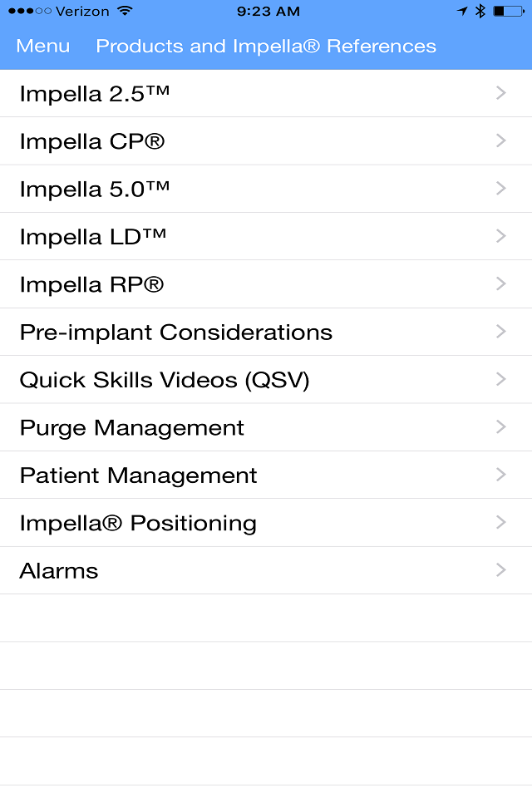Expand chevron next to Impella 5.0
Image resolution: width=532 pixels, height=798 pixels.
click(x=501, y=189)
